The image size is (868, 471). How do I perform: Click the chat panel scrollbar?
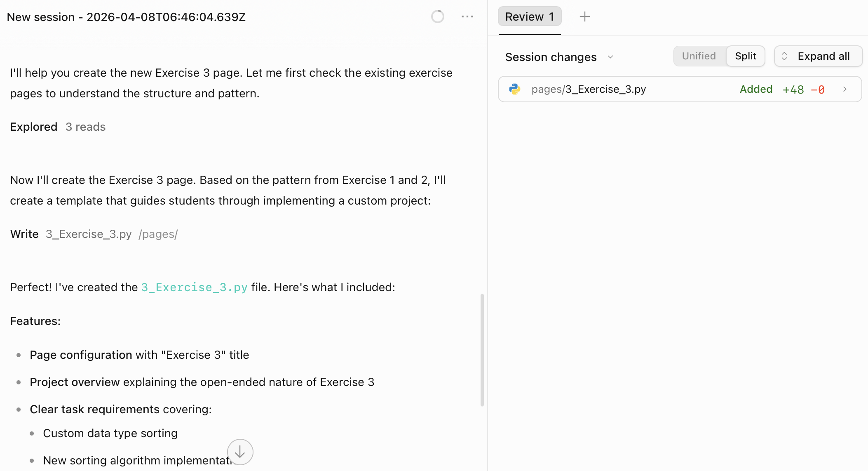(x=482, y=350)
